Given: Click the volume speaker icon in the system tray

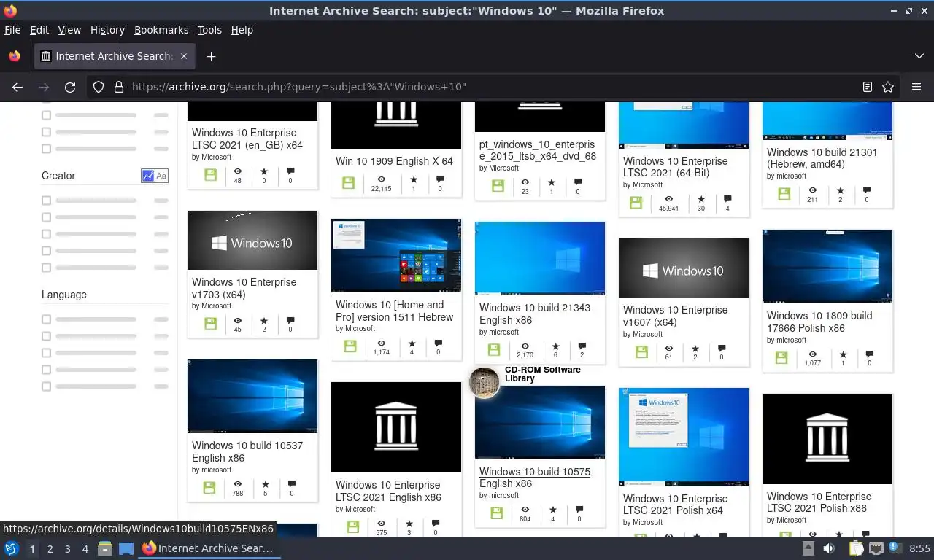Looking at the screenshot, I should click(x=829, y=548).
